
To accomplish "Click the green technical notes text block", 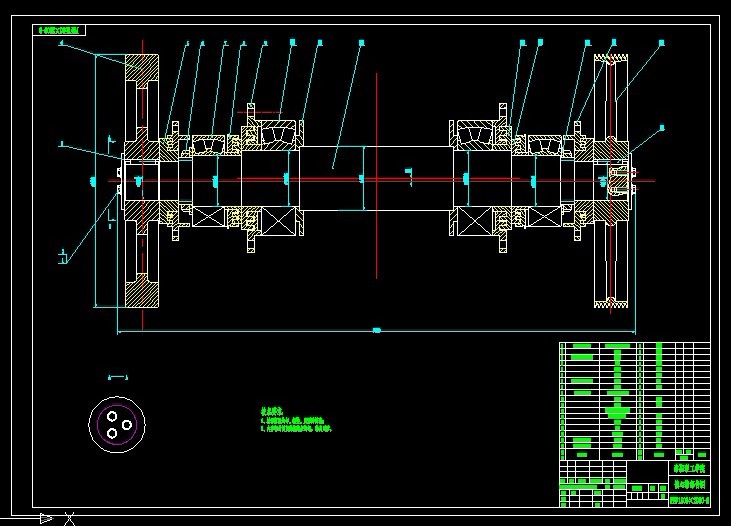I will point(296,420).
